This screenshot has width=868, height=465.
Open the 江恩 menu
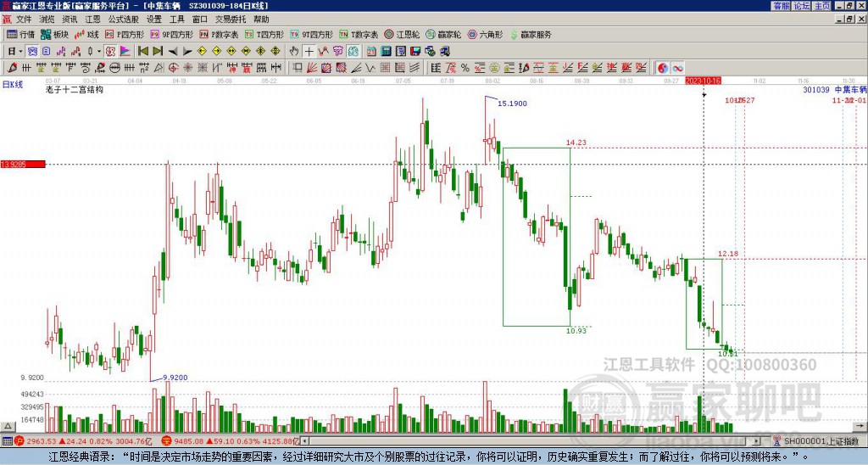pos(92,20)
